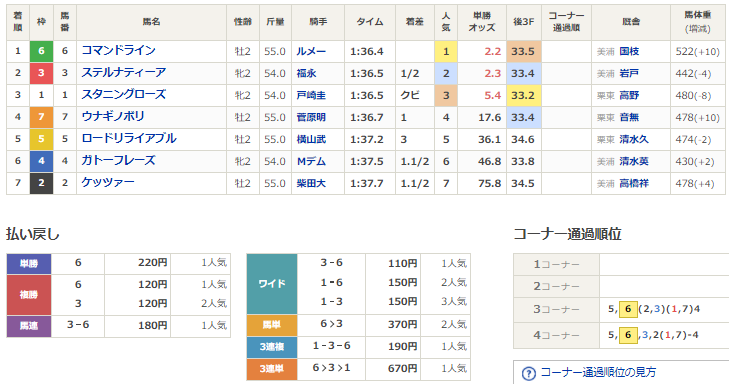This screenshot has width=729, height=384.
Task: Open horse page for ケッツァー
Action: (108, 182)
